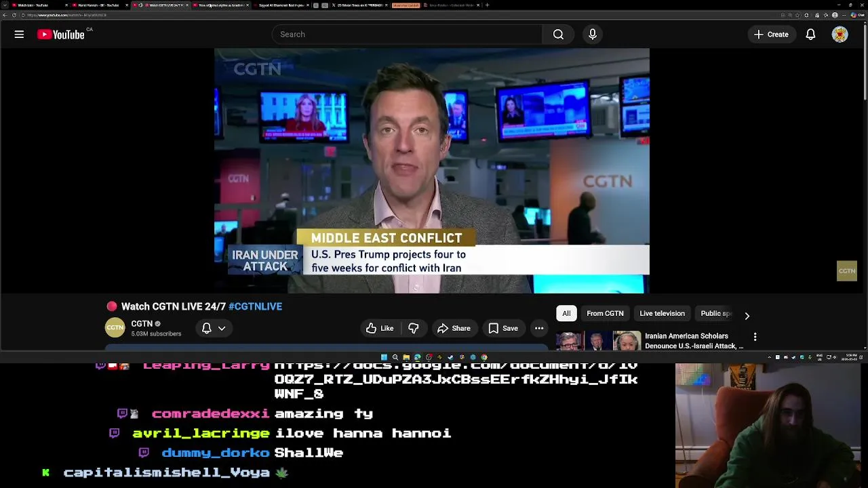
Task: Click chat username dummy_dorko
Action: (215, 453)
